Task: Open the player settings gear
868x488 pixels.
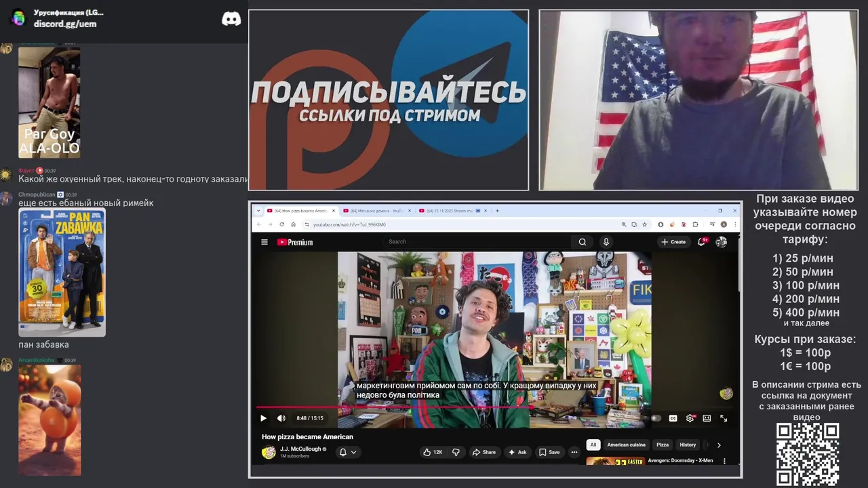Action: pyautogui.click(x=690, y=418)
